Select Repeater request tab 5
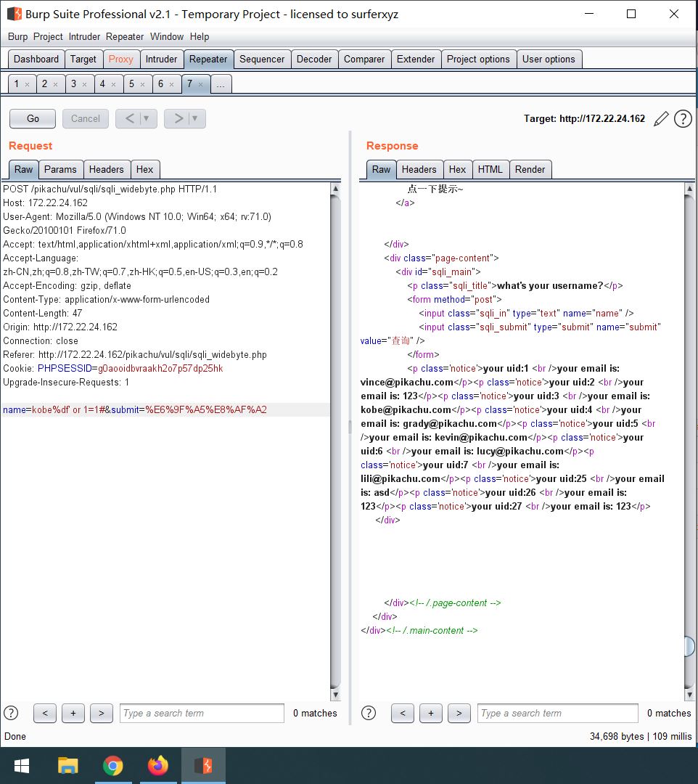Viewport: 698px width, 784px height. pyautogui.click(x=131, y=83)
